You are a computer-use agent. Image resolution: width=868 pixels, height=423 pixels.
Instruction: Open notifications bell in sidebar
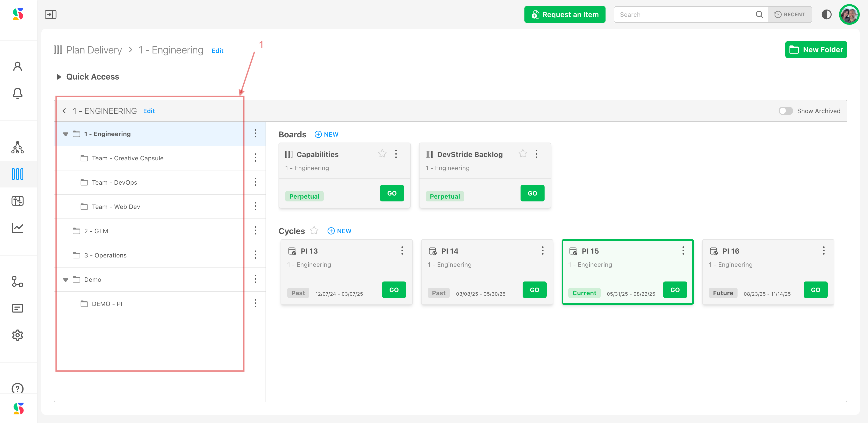tap(18, 93)
